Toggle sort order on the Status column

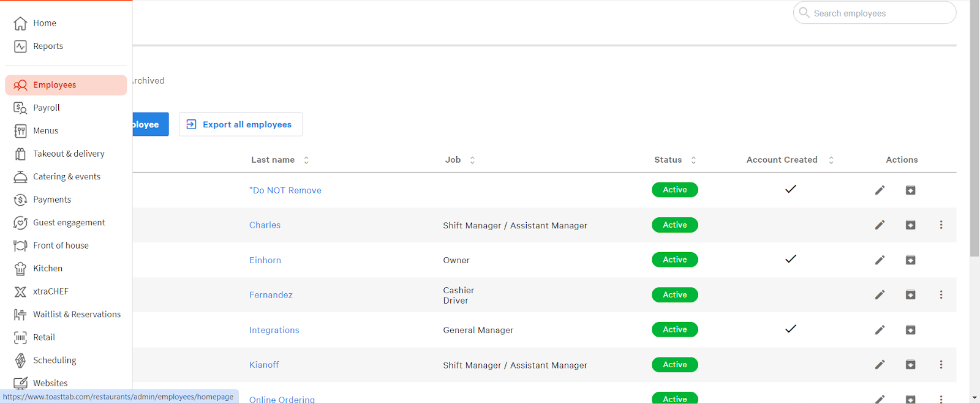click(x=693, y=160)
